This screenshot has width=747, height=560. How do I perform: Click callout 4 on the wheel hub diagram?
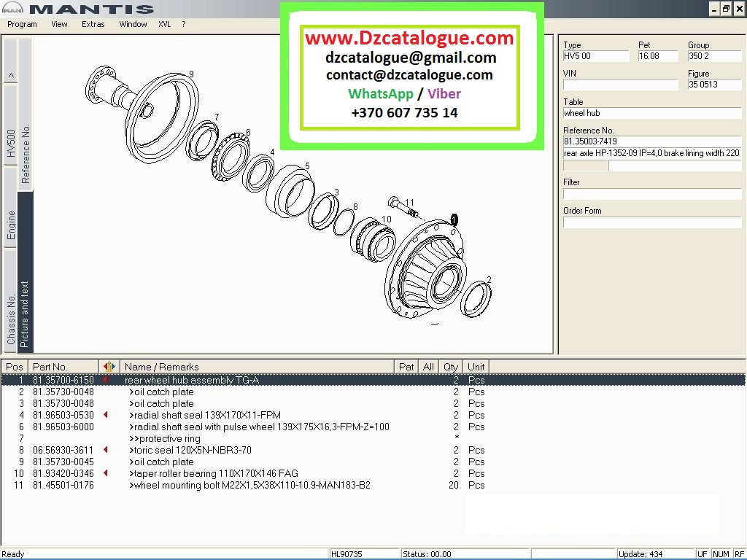(x=272, y=152)
